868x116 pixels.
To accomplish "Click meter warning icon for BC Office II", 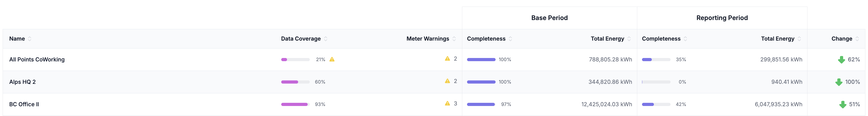I will (x=447, y=104).
